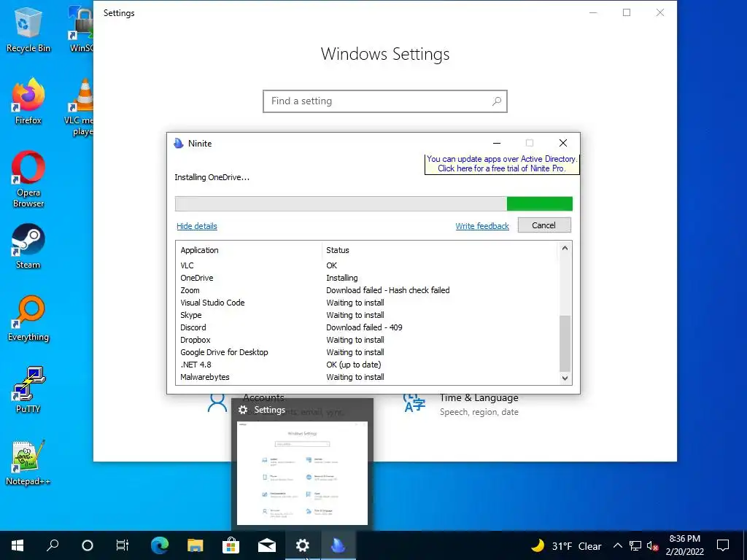Select the VLC row in Ninite list
The height and width of the screenshot is (560, 747).
pos(368,265)
